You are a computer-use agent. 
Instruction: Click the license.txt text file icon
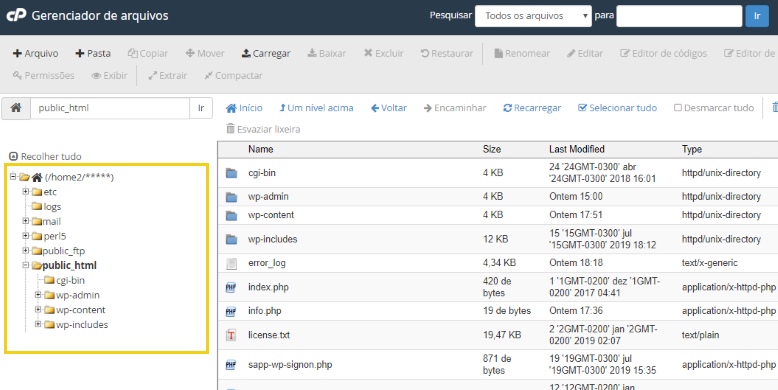click(x=231, y=335)
